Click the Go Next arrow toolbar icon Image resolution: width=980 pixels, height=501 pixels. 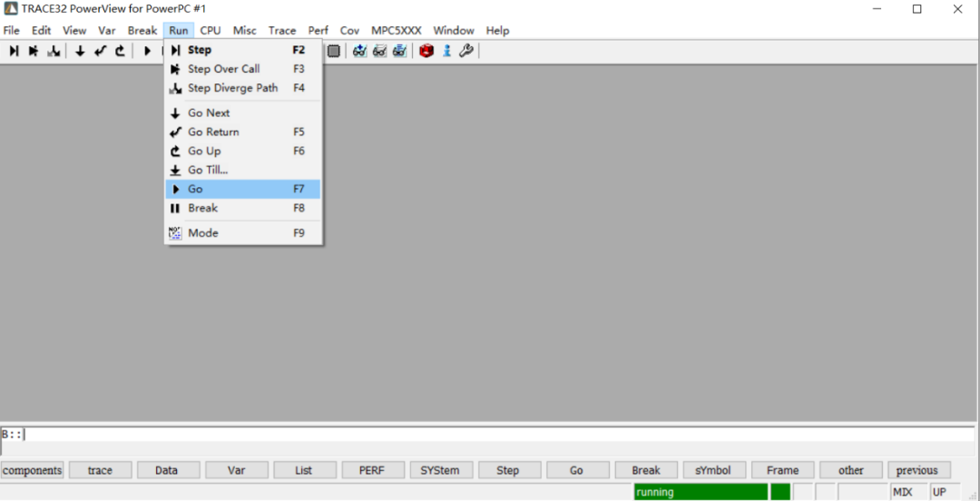pos(80,51)
